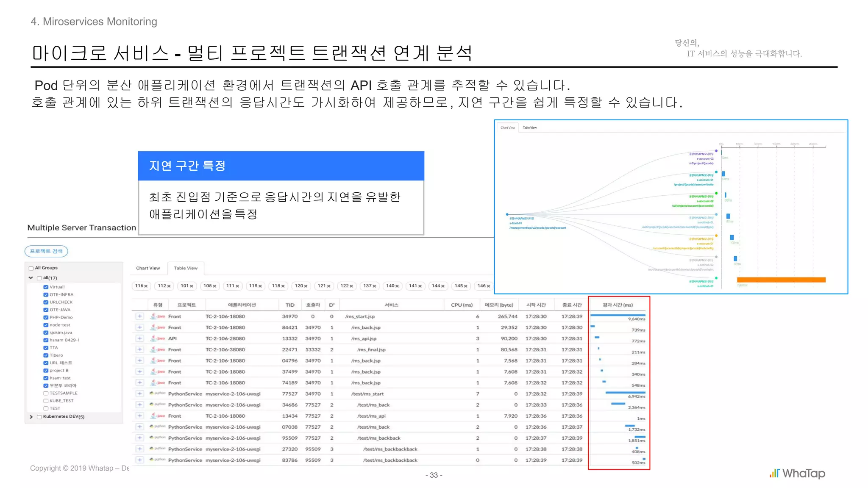Check the TESTSAMPLE project

coord(46,393)
